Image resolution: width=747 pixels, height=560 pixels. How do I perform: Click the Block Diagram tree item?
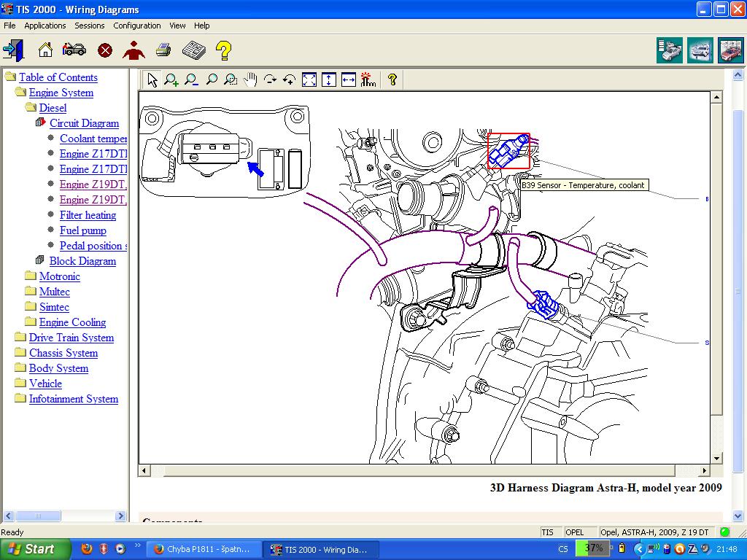[x=82, y=261]
